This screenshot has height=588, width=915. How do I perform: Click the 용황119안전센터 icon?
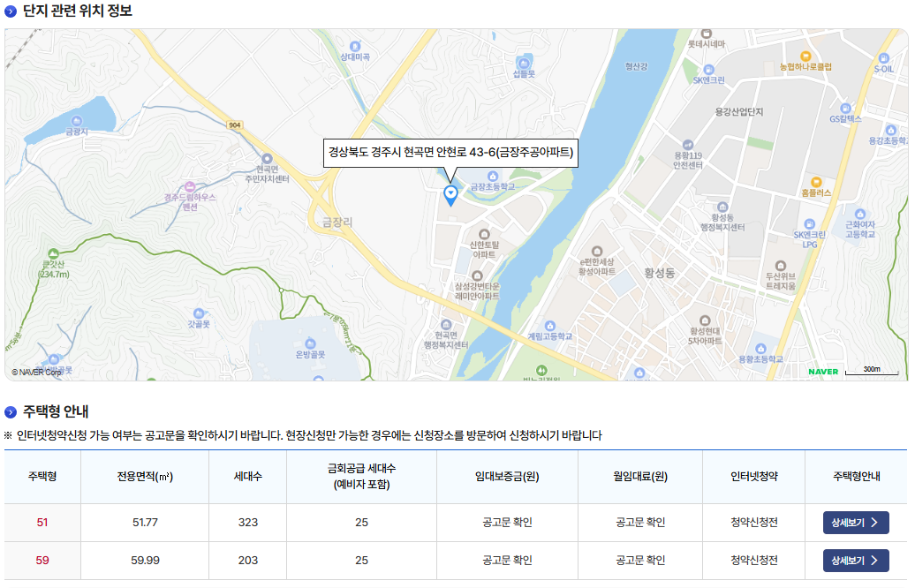pos(688,145)
